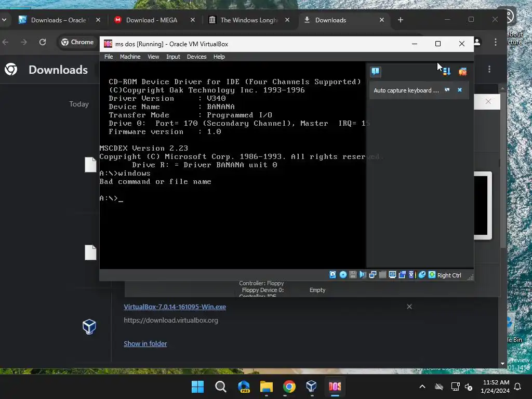Click the Chrome site chip in address bar

point(77,42)
